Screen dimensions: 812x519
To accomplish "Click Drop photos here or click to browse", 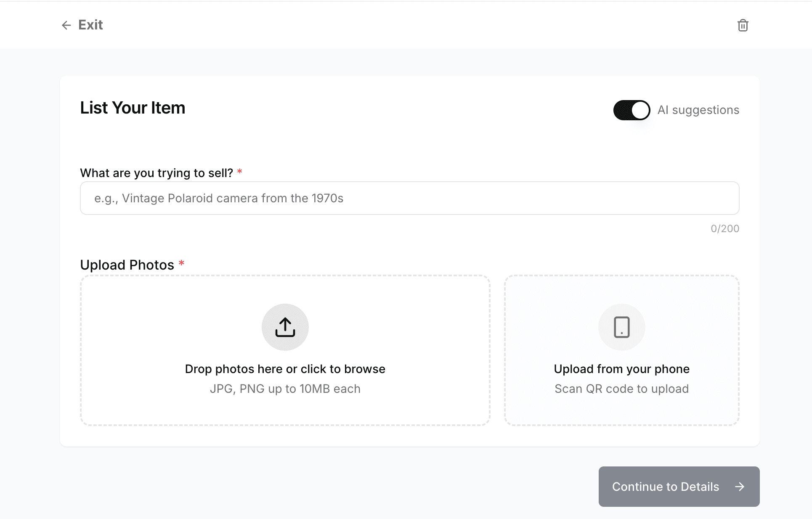I will click(285, 369).
